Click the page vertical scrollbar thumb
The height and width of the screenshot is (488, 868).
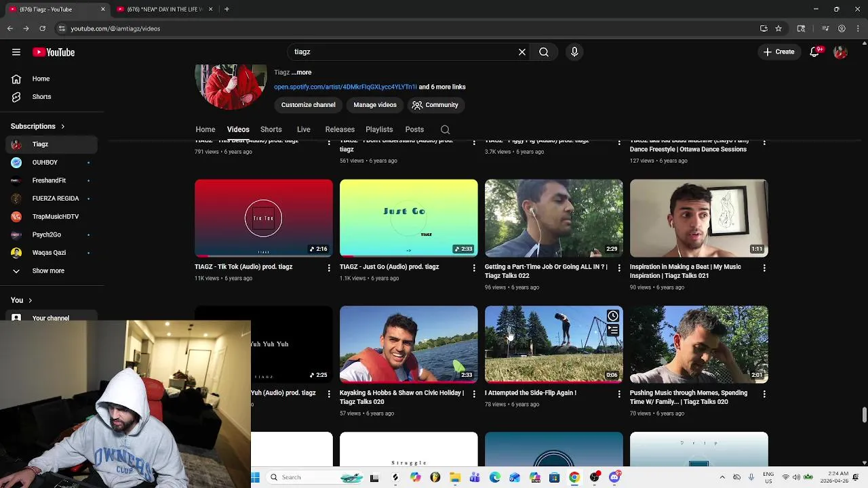(864, 414)
